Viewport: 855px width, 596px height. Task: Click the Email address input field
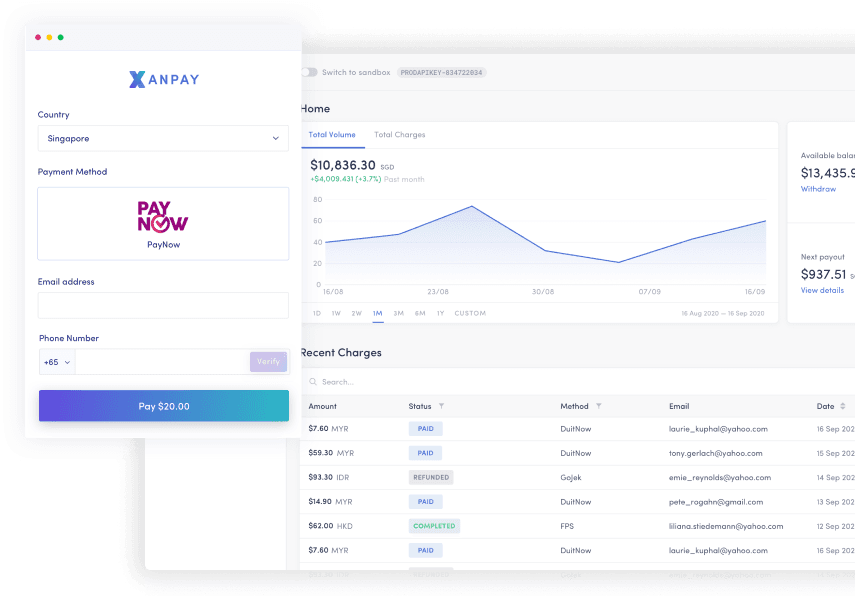(x=163, y=305)
